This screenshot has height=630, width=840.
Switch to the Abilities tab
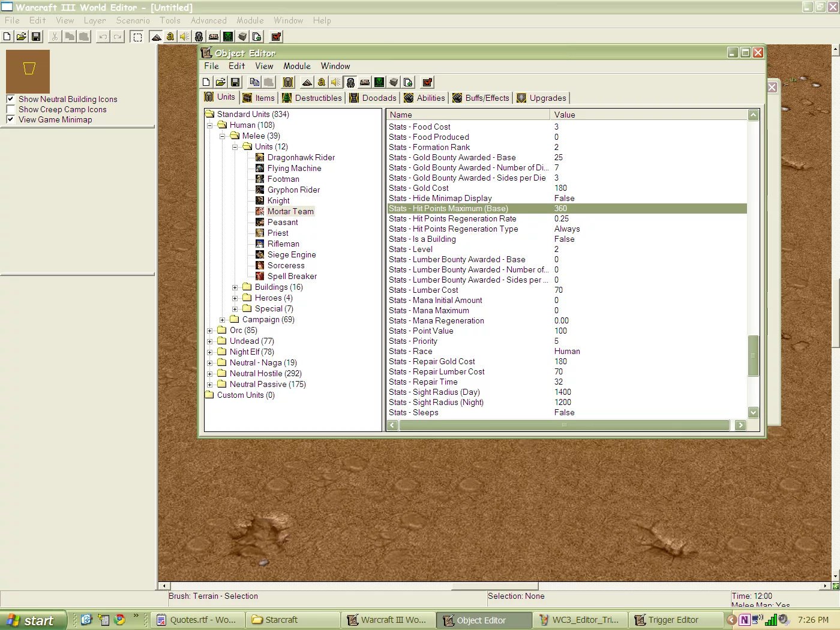425,98
